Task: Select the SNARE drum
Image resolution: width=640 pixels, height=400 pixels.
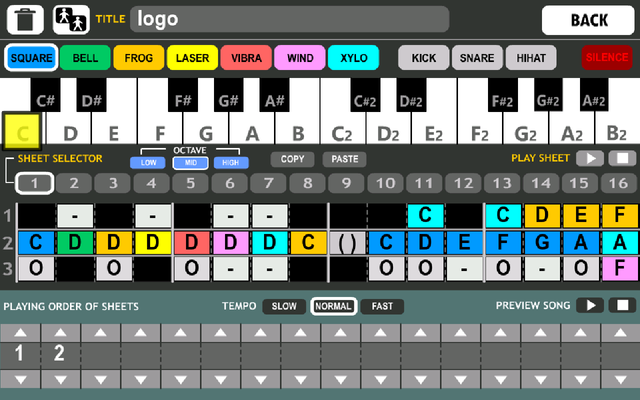Action: (x=477, y=58)
